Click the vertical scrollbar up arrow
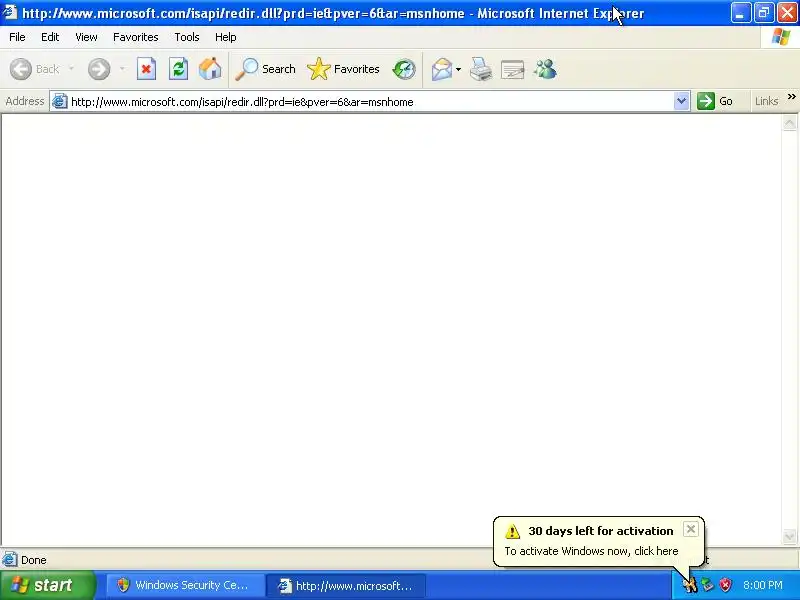The height and width of the screenshot is (600, 800). click(x=789, y=123)
